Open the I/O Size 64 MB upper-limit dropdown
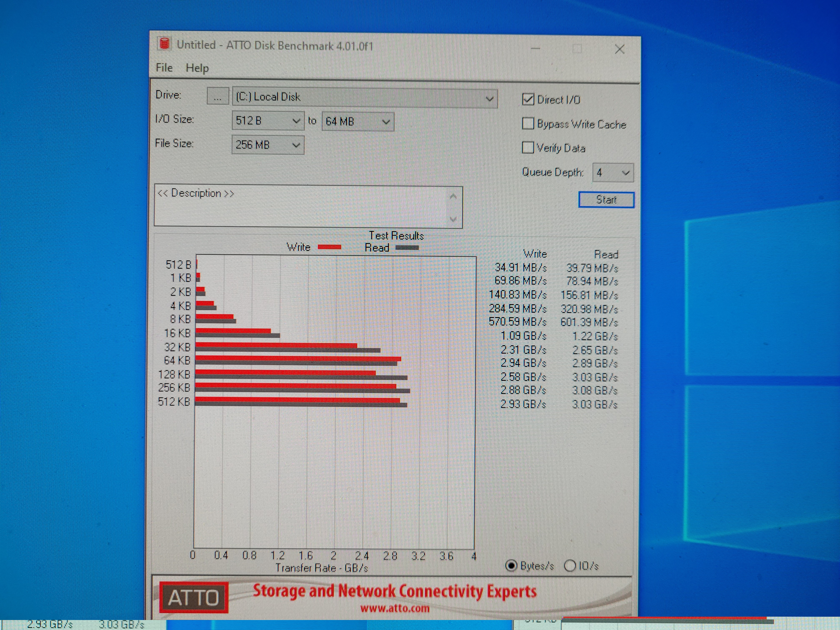Image resolution: width=840 pixels, height=630 pixels. tap(358, 121)
